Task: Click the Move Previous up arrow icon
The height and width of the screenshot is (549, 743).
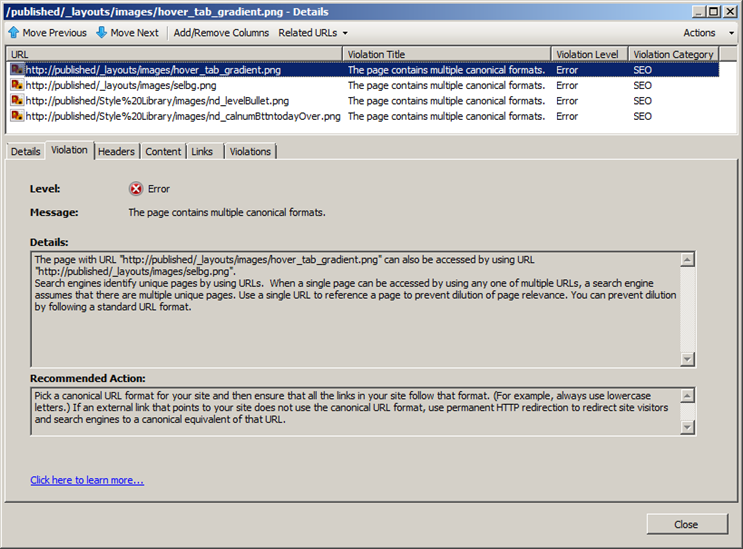Action: (x=14, y=33)
